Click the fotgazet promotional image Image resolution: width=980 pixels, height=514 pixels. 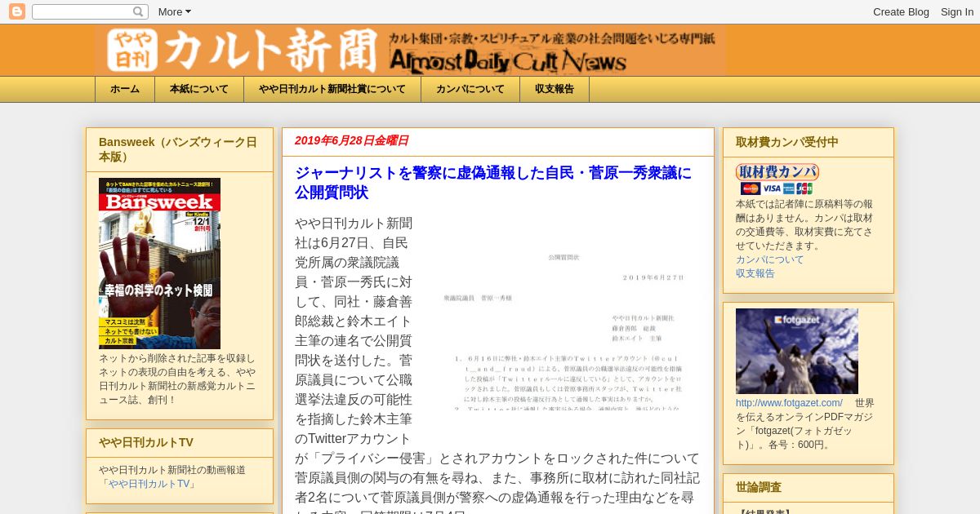pos(797,351)
